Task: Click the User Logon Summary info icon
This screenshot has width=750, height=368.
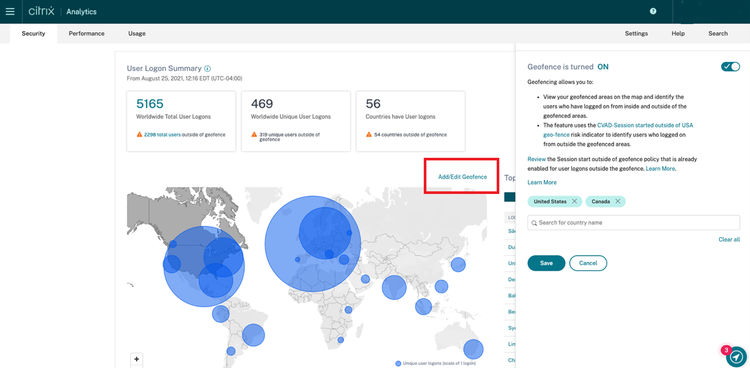Action: pos(208,68)
